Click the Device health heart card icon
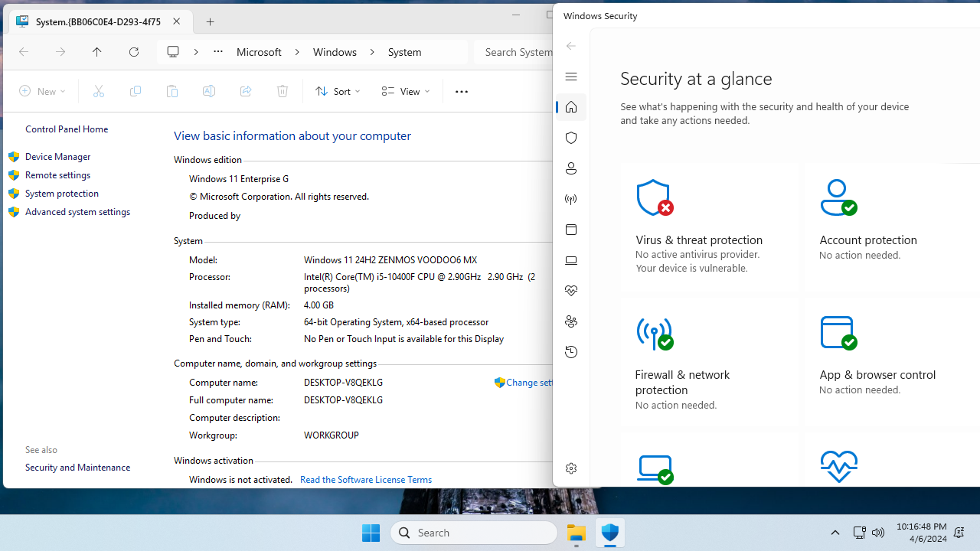Screen dimensions: 980x551 point(839,467)
